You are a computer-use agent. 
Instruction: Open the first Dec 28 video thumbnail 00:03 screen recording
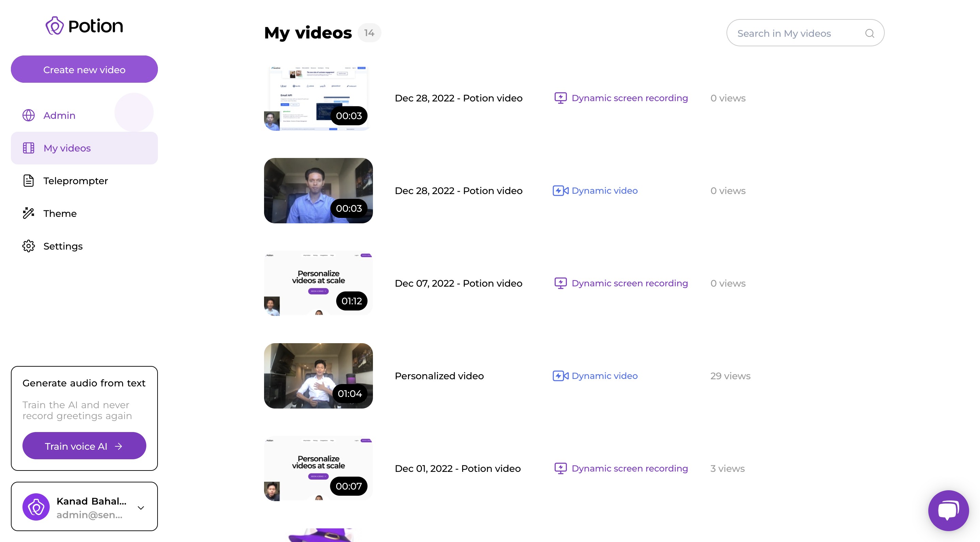318,98
